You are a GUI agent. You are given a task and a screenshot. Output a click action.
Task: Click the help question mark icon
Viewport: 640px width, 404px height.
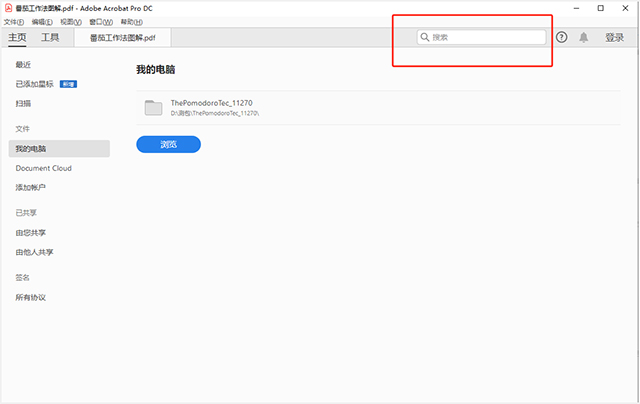coord(562,38)
